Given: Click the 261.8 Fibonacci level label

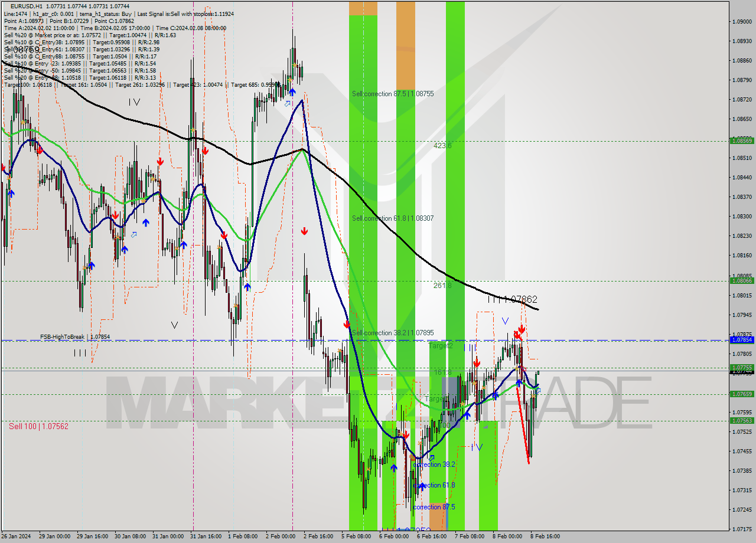Looking at the screenshot, I should 442,285.
